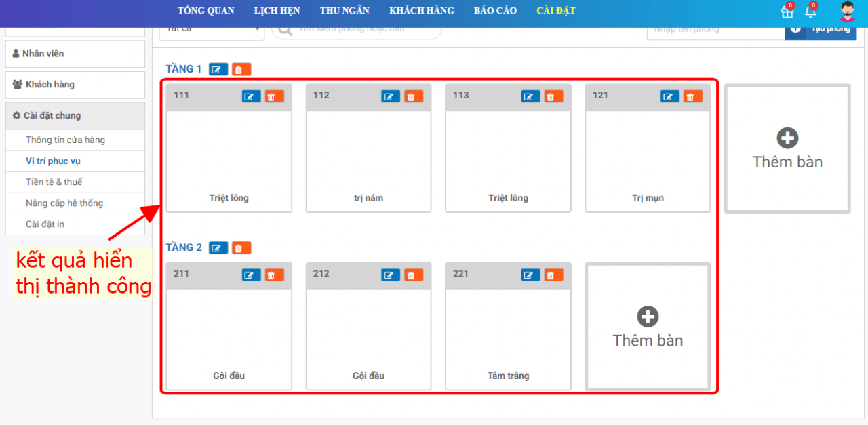868x425 pixels.
Task: Edit the TẦNG 1 floor name
Action: click(218, 69)
